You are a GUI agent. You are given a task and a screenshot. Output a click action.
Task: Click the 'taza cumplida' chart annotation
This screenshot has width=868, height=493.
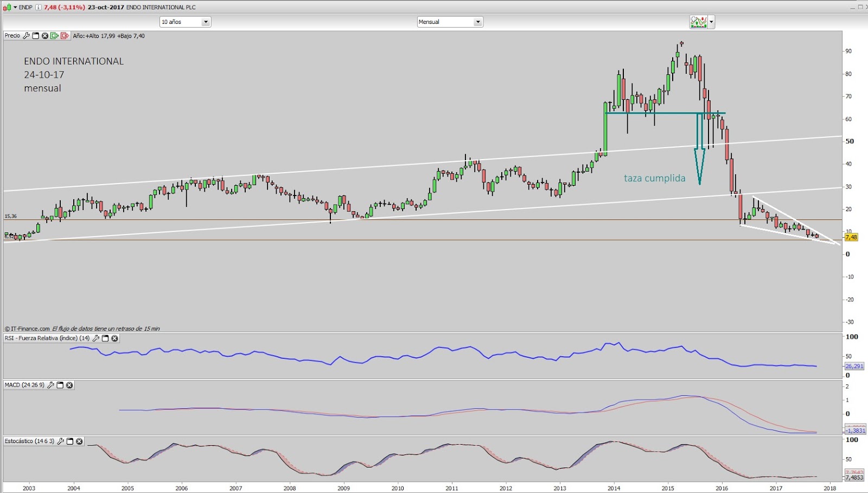pyautogui.click(x=654, y=178)
